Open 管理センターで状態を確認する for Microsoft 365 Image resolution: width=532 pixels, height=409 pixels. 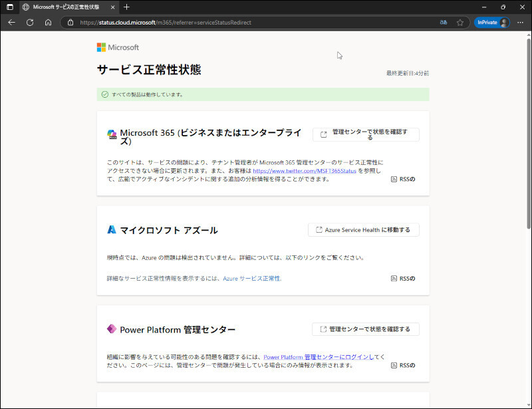click(366, 134)
